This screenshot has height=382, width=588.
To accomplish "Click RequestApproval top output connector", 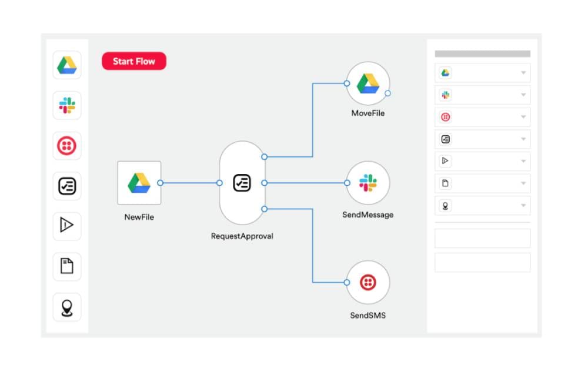I will pos(265,157).
